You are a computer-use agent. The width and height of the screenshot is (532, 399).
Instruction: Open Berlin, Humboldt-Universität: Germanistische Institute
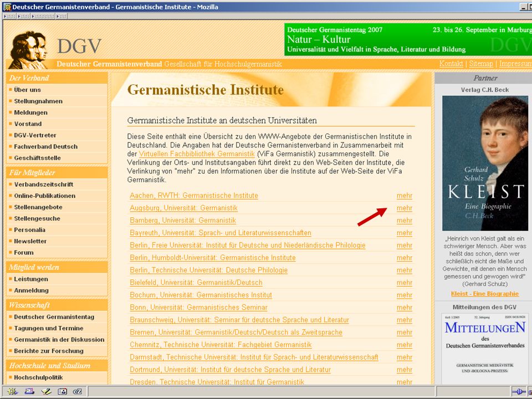[x=213, y=258]
